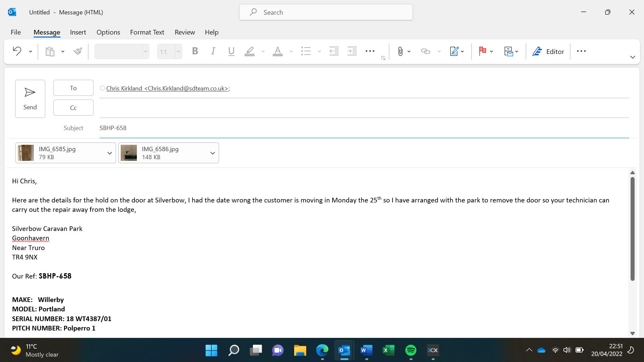The image size is (644, 362).
Task: Click the Attach File paperclip icon
Action: click(x=400, y=51)
